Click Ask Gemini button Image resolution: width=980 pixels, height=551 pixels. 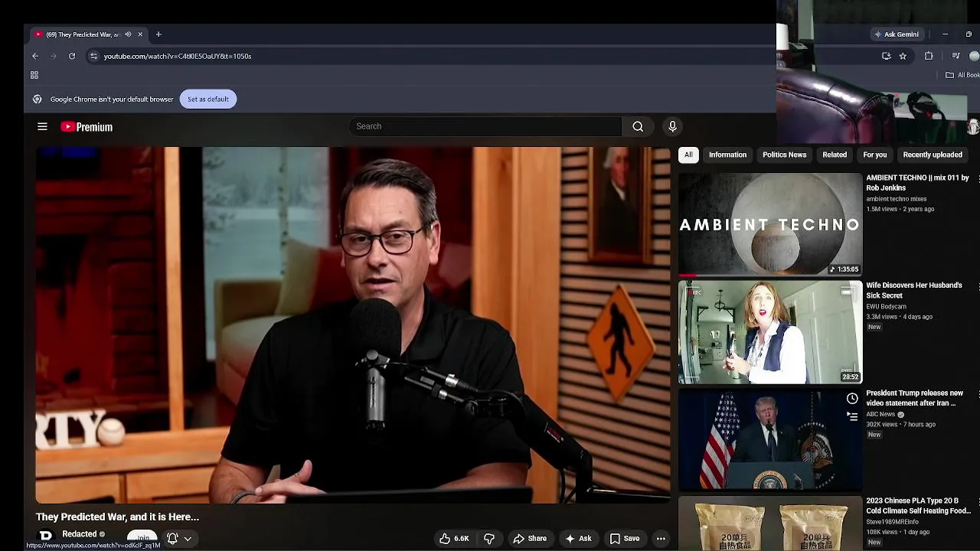coord(897,34)
